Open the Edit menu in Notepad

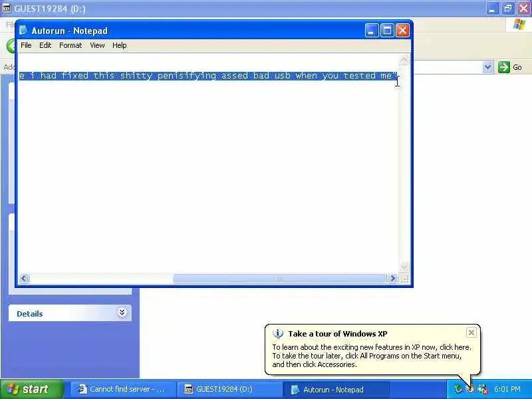45,45
